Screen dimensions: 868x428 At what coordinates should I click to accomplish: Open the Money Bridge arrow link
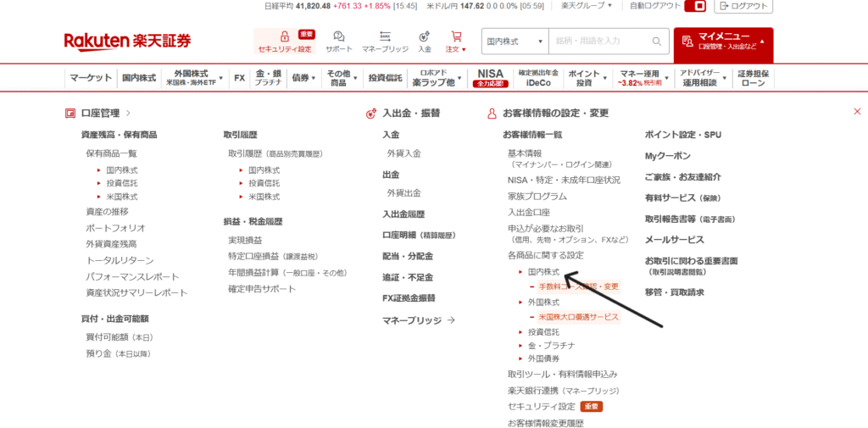tap(419, 320)
